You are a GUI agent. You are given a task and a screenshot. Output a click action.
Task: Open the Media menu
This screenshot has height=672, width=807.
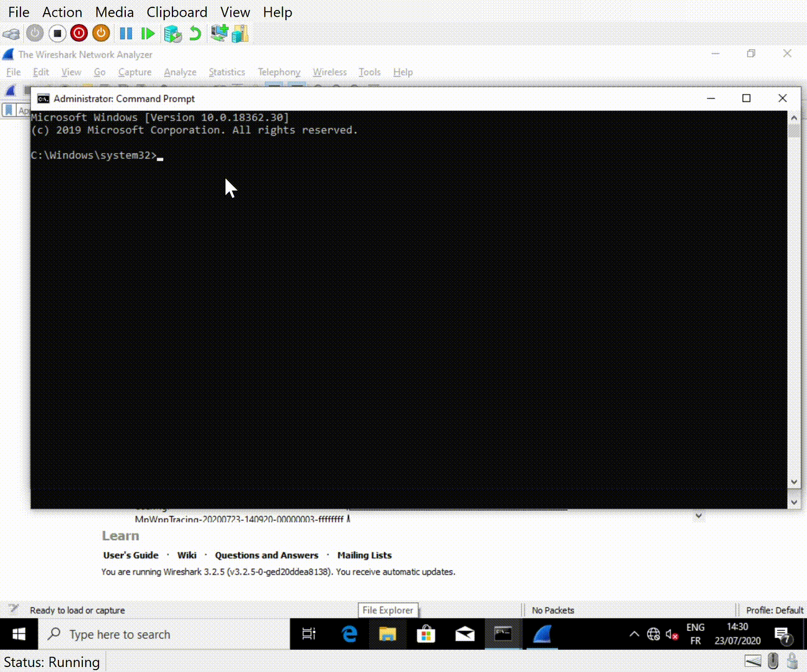click(115, 12)
